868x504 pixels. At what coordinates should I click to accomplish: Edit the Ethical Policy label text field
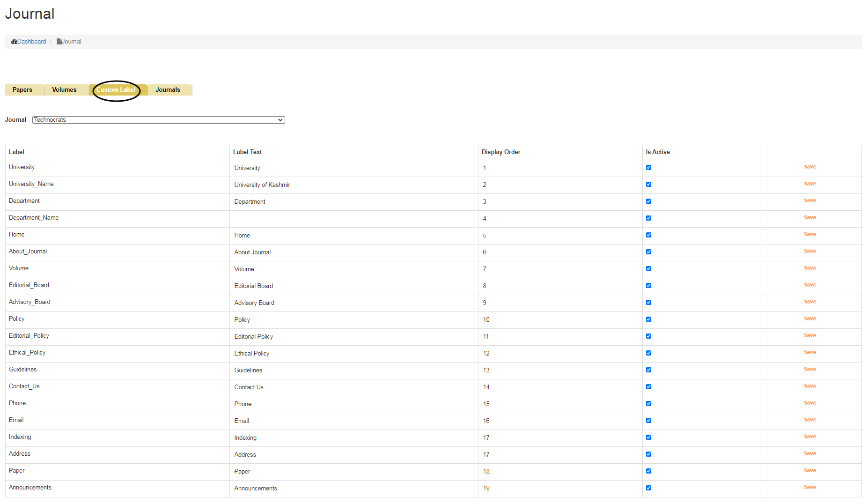[x=353, y=354]
